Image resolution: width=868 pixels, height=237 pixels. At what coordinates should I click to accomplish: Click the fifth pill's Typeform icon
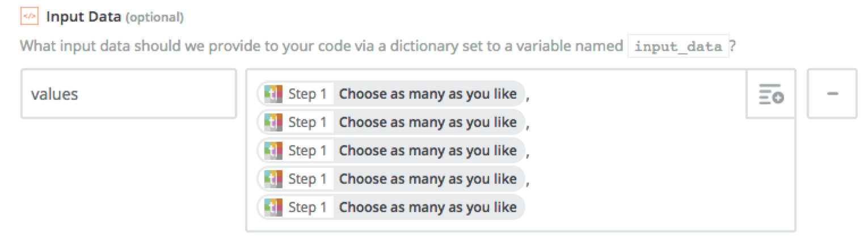click(x=273, y=207)
